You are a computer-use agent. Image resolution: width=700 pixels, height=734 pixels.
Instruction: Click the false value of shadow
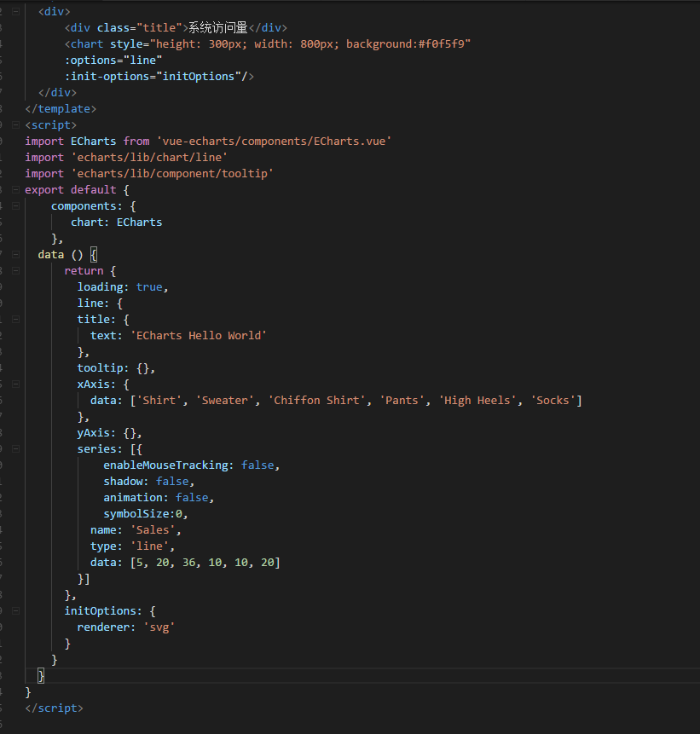172,481
